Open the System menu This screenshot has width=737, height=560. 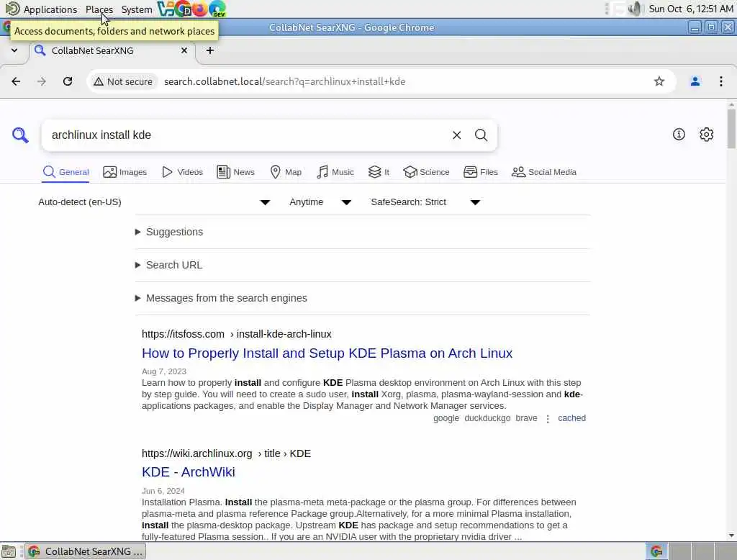point(136,9)
